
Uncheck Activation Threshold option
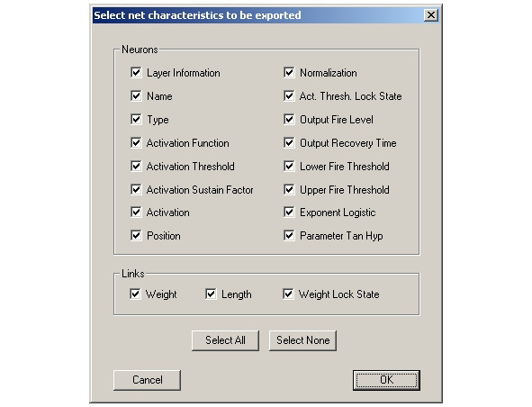click(x=136, y=166)
